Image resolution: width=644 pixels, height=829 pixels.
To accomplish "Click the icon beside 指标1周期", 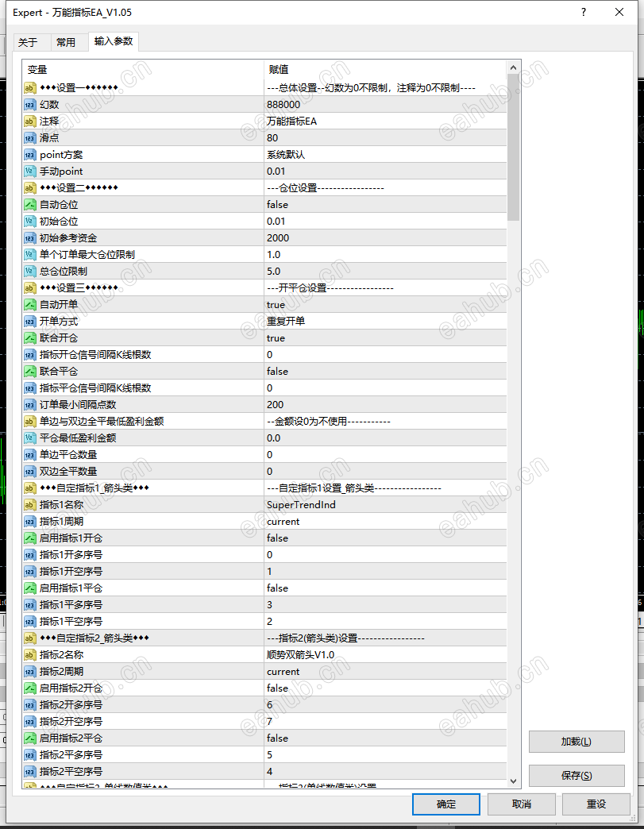I will pos(29,521).
